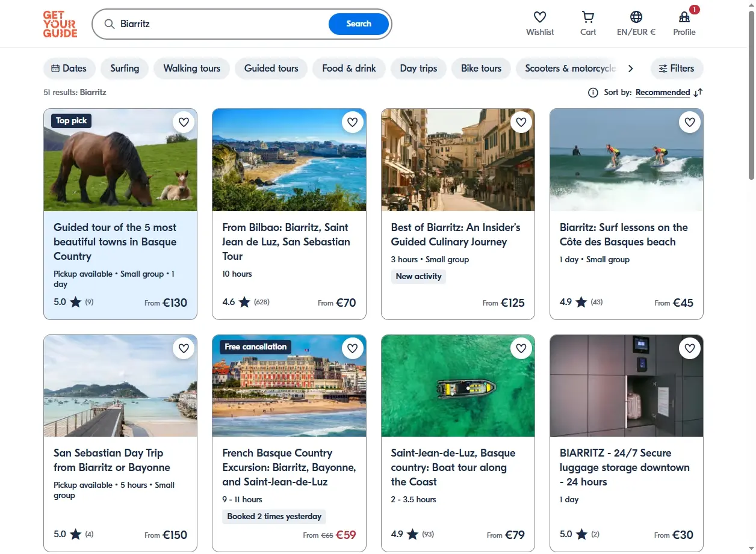Open the Profile icon

tap(684, 17)
